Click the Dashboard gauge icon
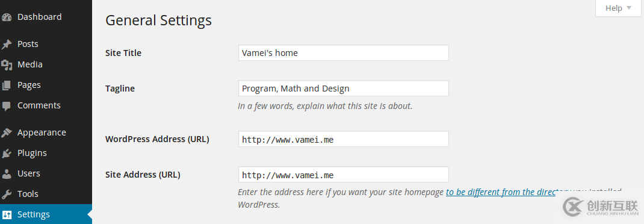Image resolution: width=644 pixels, height=224 pixels. tap(7, 17)
